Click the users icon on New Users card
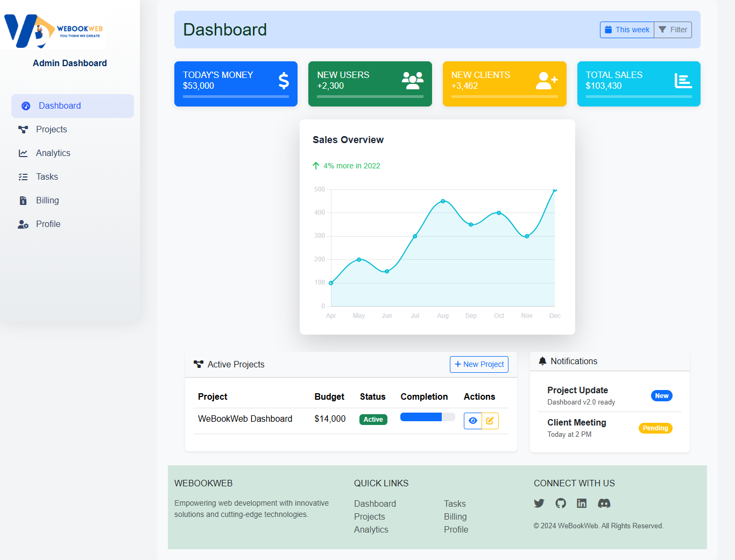The image size is (735, 560). (412, 80)
